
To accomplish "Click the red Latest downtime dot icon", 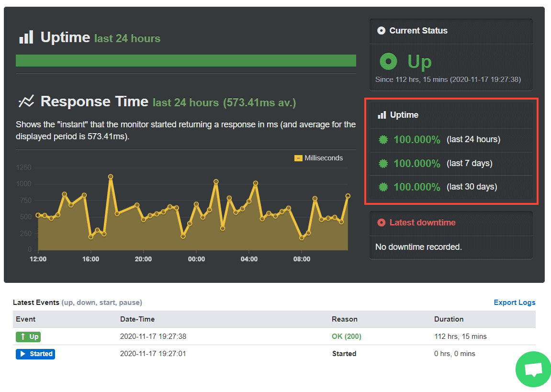I will [382, 223].
